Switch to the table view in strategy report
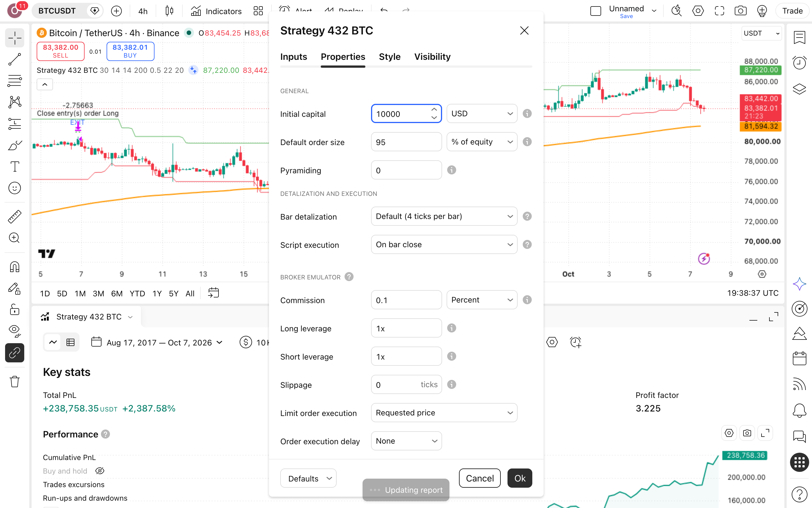Image resolution: width=812 pixels, height=508 pixels. pos(70,342)
